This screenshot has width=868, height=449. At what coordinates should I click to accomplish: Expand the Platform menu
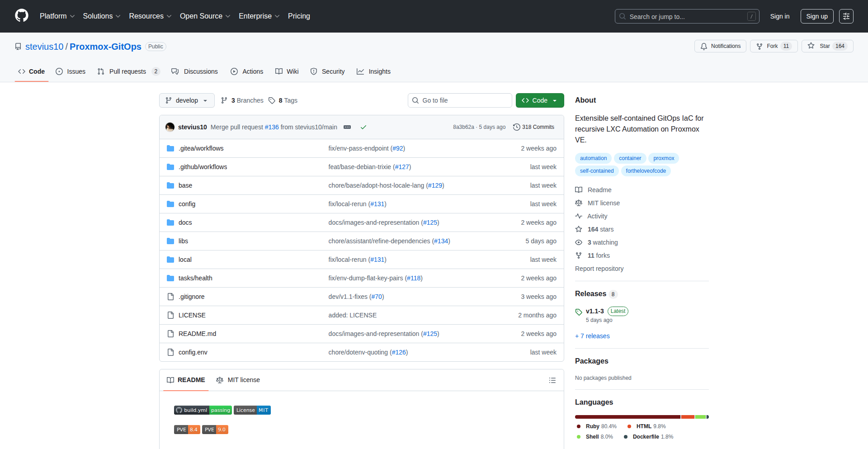click(x=57, y=16)
